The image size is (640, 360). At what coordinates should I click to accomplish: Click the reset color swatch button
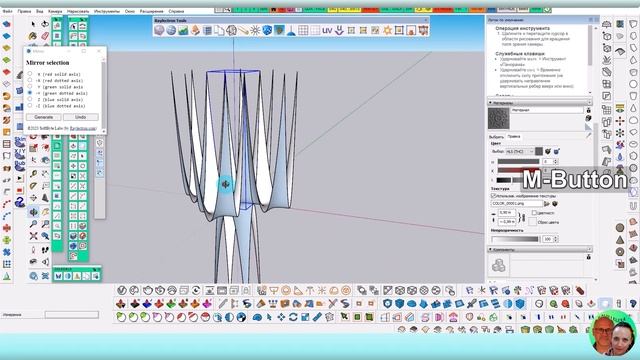(532, 222)
